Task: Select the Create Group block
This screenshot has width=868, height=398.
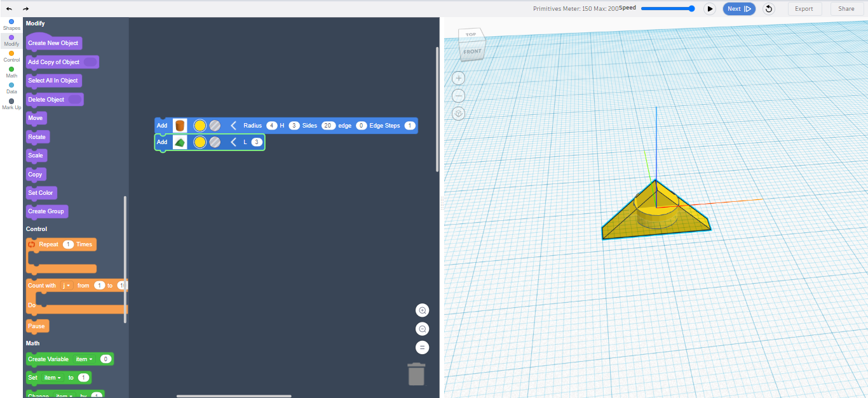Action: click(47, 211)
